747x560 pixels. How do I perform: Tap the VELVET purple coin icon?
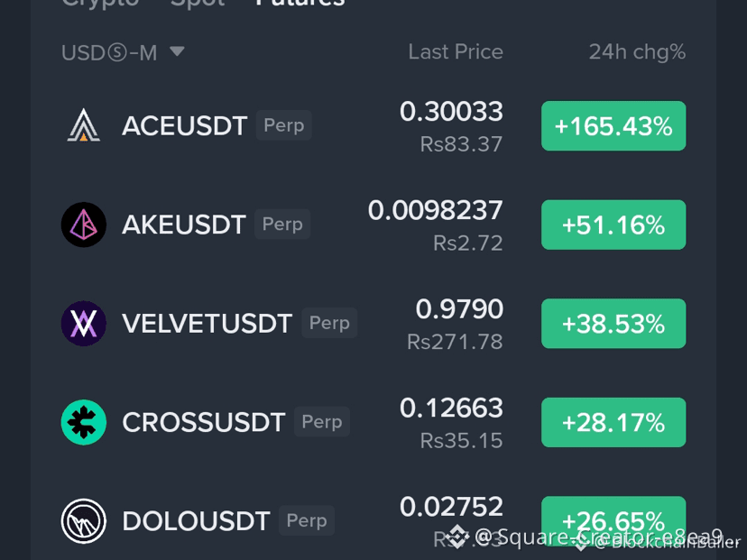[84, 324]
